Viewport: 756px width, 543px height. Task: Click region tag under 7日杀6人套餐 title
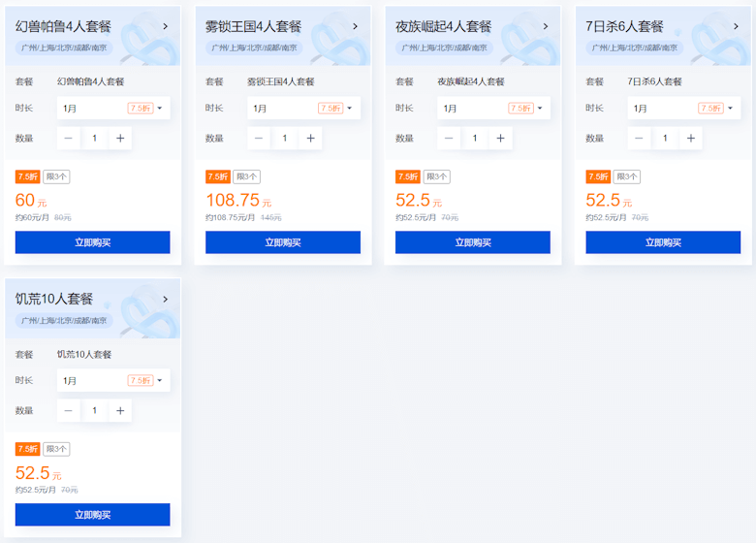coord(635,48)
